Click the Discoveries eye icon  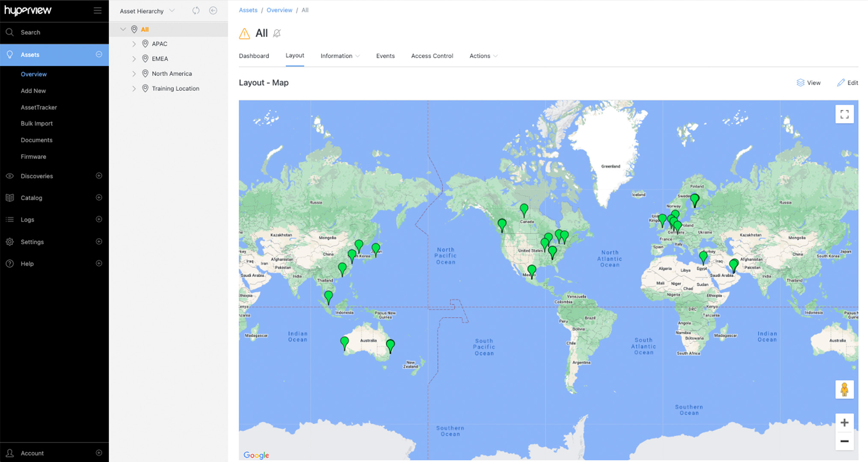pos(9,176)
